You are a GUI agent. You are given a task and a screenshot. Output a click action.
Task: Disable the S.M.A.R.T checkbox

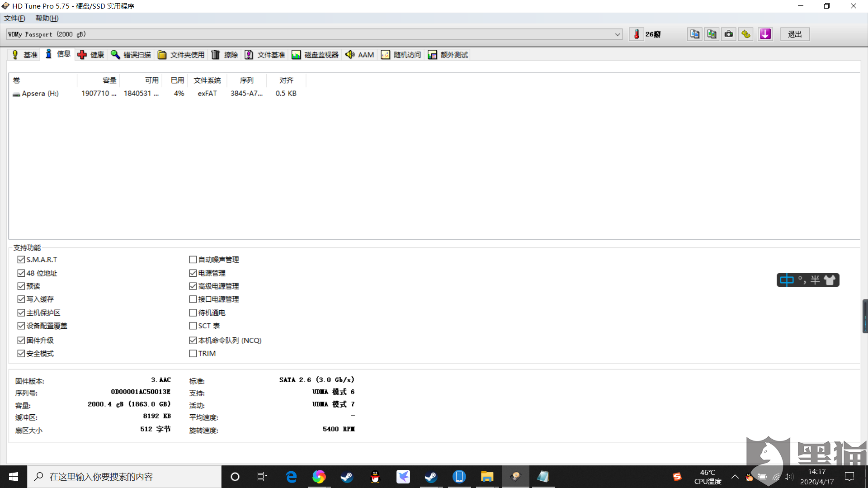[21, 259]
